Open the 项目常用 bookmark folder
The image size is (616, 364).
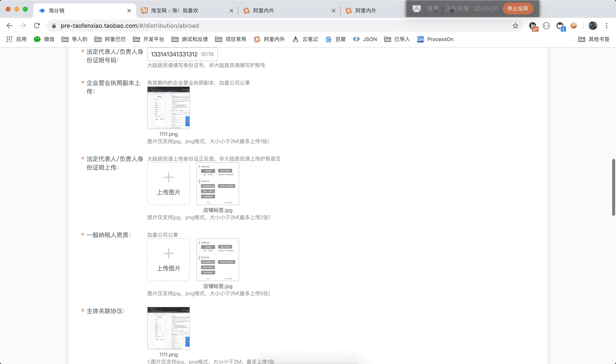(231, 39)
